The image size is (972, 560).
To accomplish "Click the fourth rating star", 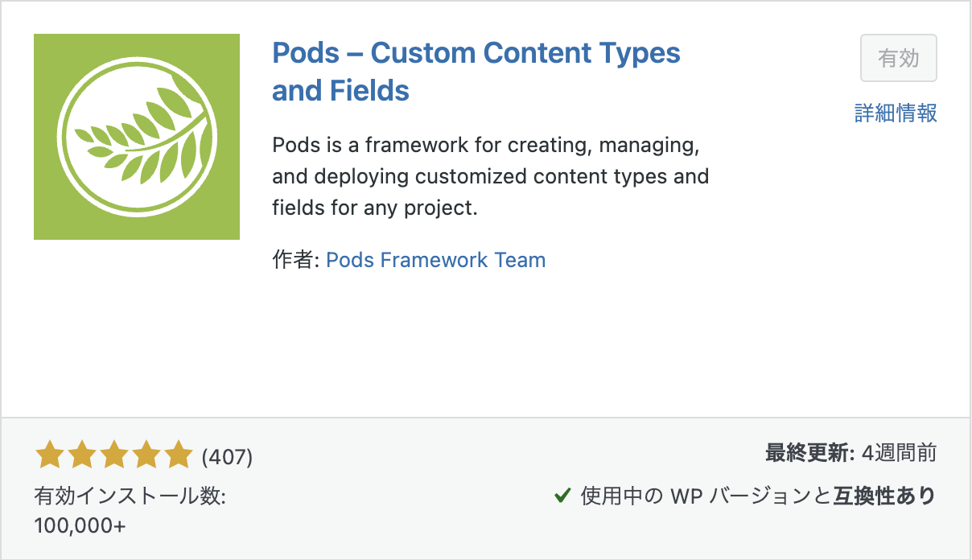I will (x=145, y=455).
